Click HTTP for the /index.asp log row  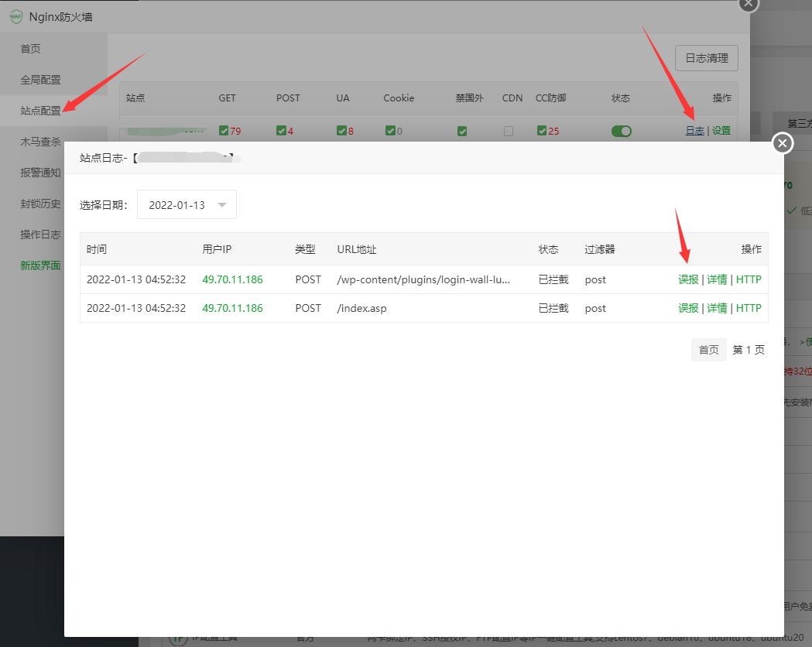(749, 308)
